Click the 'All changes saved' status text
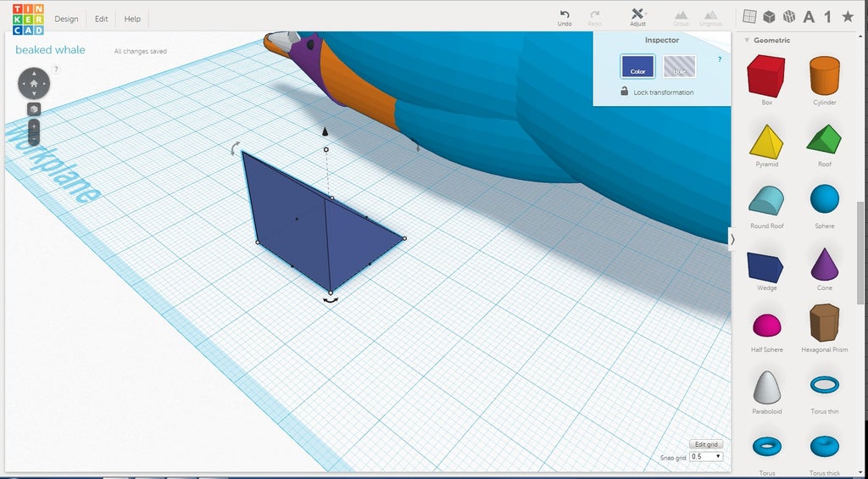The height and width of the screenshot is (479, 868). pos(140,52)
